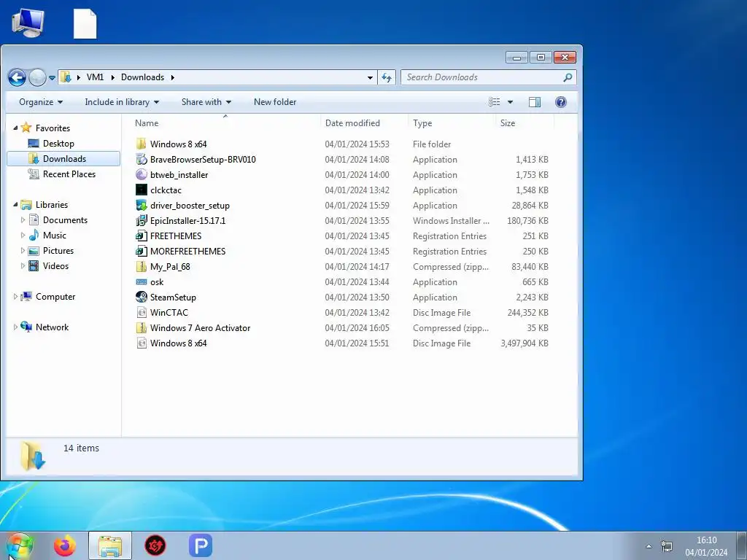Select Windows 7 Aero Activator zip icon

click(x=141, y=327)
